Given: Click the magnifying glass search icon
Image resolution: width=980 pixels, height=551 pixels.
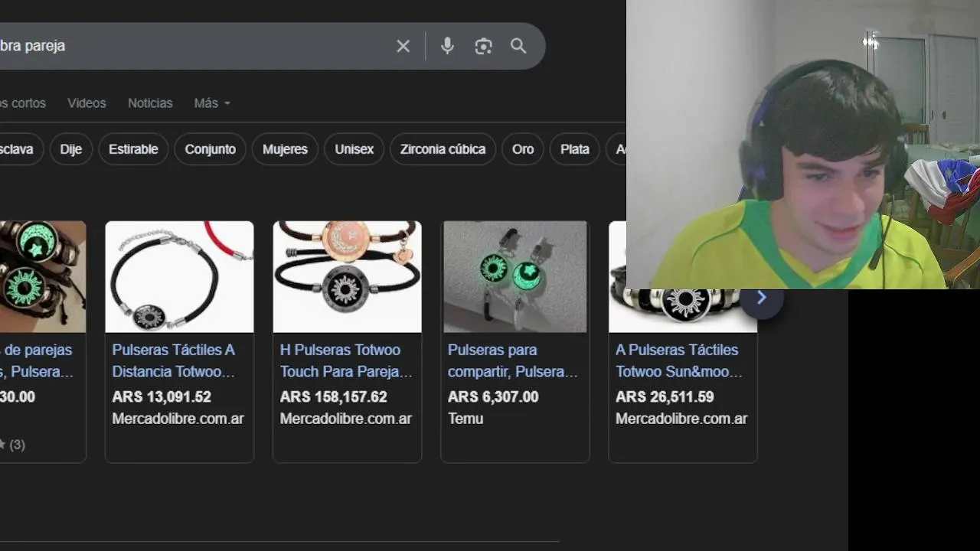Looking at the screenshot, I should pos(518,46).
